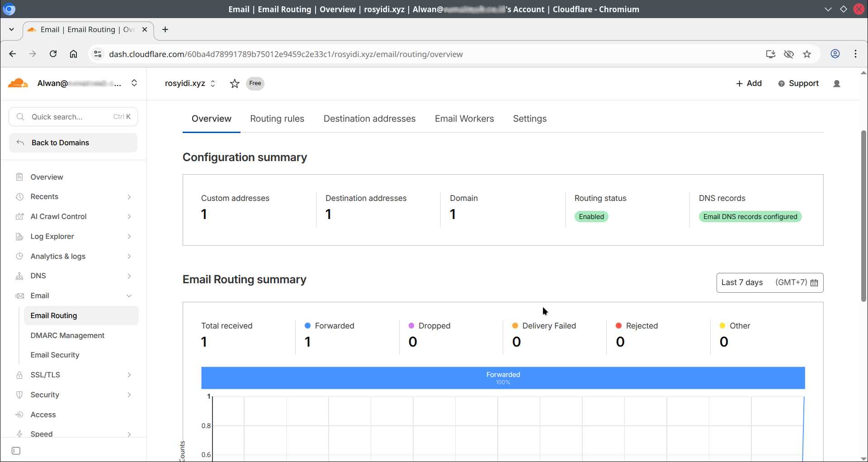This screenshot has width=868, height=462.
Task: Open DMARC Management in sidebar
Action: click(67, 335)
